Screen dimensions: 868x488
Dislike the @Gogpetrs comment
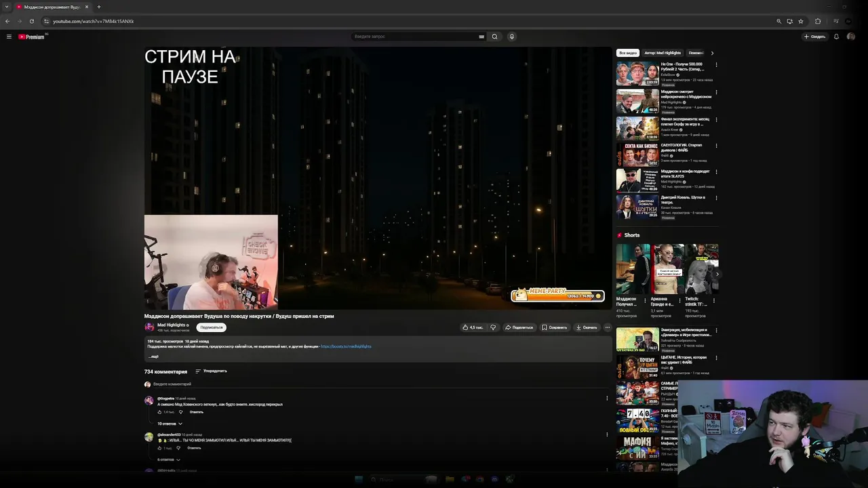coord(180,412)
